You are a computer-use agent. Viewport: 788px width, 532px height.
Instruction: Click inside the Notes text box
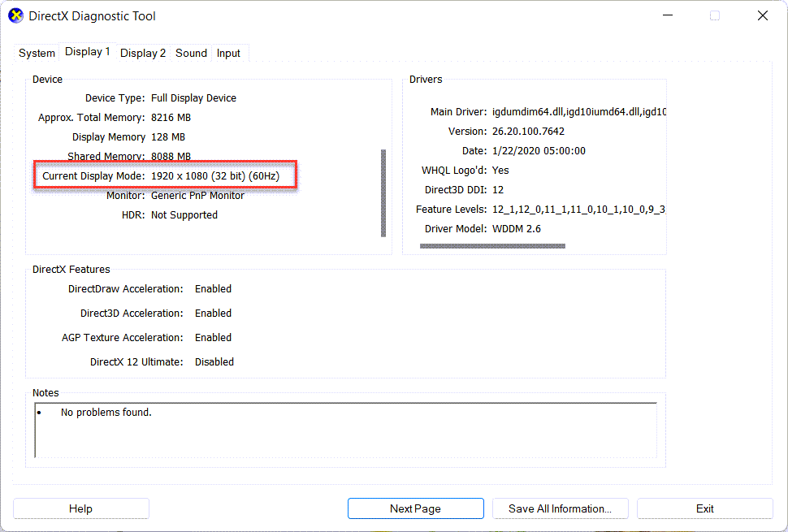pyautogui.click(x=345, y=430)
